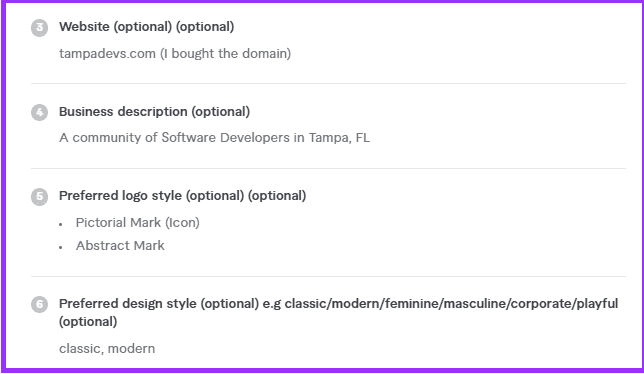Click the classic, modern answer text
The image size is (644, 374).
tap(107, 349)
